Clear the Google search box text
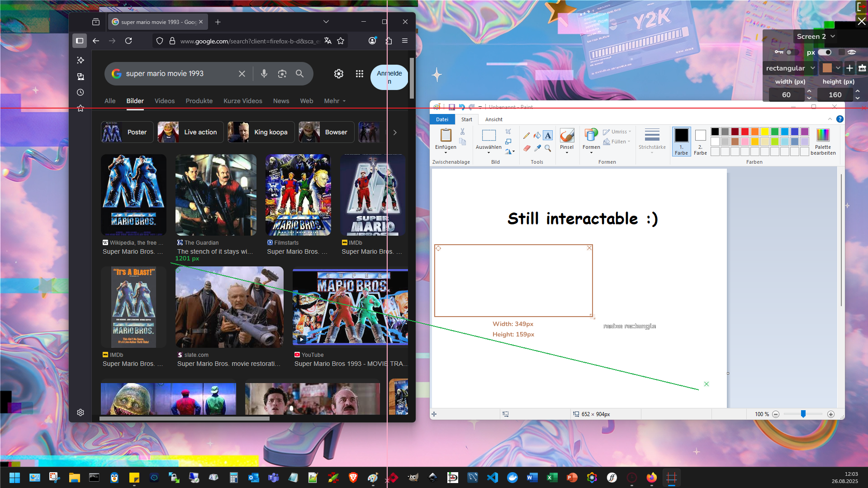 242,74
